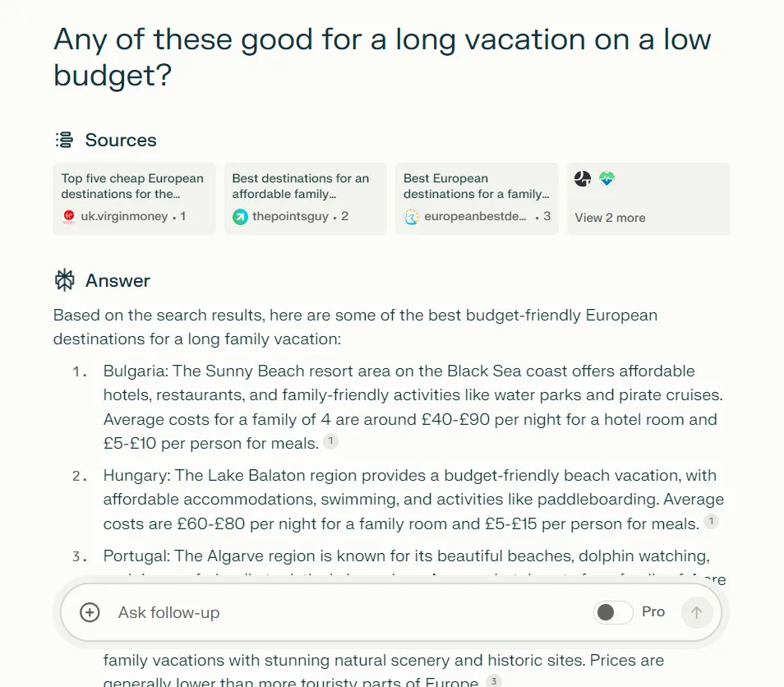
Task: Submit follow-up with the arrow button
Action: [697, 612]
